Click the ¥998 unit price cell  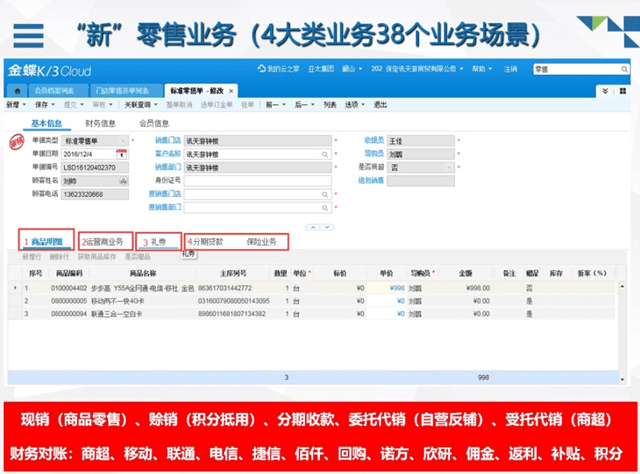click(387, 288)
